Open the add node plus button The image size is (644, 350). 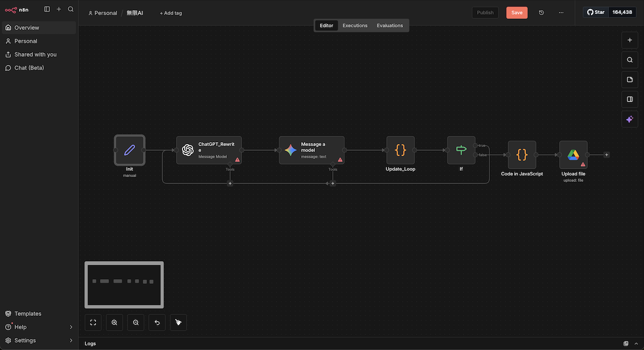point(630,40)
